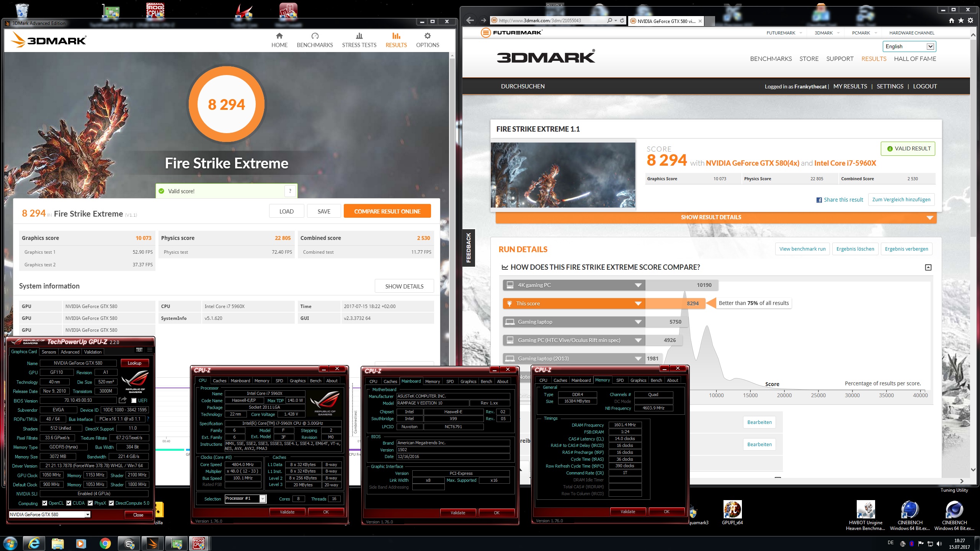This screenshot has width=980, height=551.
Task: Open SPD tab in the CPU-Z Memory window
Action: tap(620, 380)
